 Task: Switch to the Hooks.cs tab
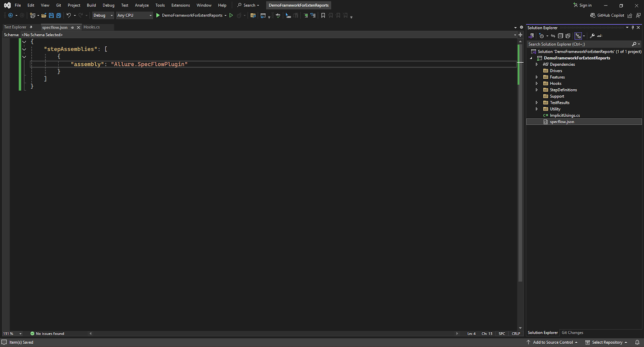click(92, 27)
